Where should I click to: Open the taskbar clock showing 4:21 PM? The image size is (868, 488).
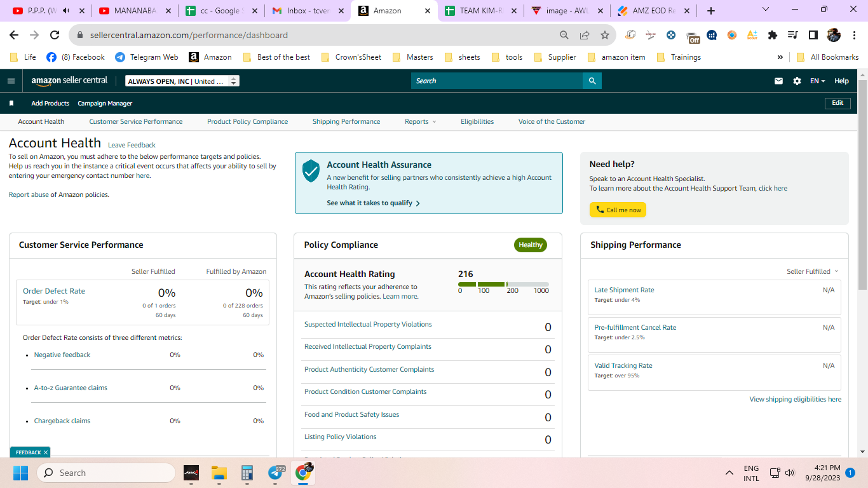[822, 473]
